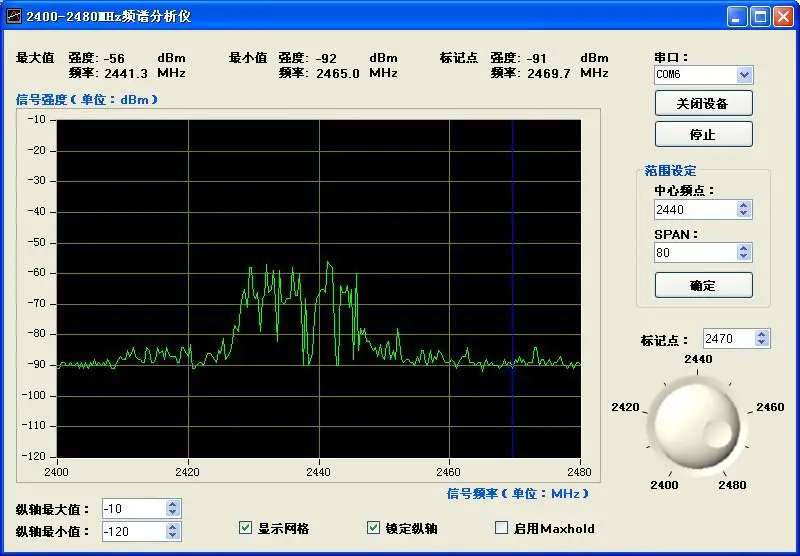The image size is (800, 556).
Task: Click the signal peak in the spectrum plot
Action: pos(328,263)
